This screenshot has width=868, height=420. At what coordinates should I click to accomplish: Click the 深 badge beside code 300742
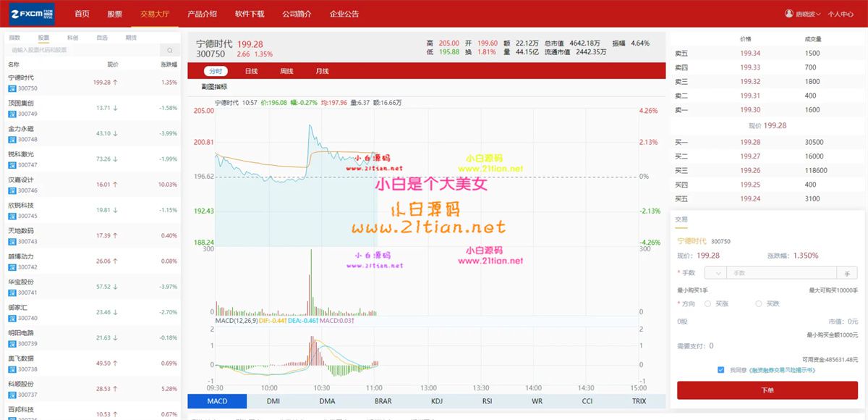click(x=12, y=267)
